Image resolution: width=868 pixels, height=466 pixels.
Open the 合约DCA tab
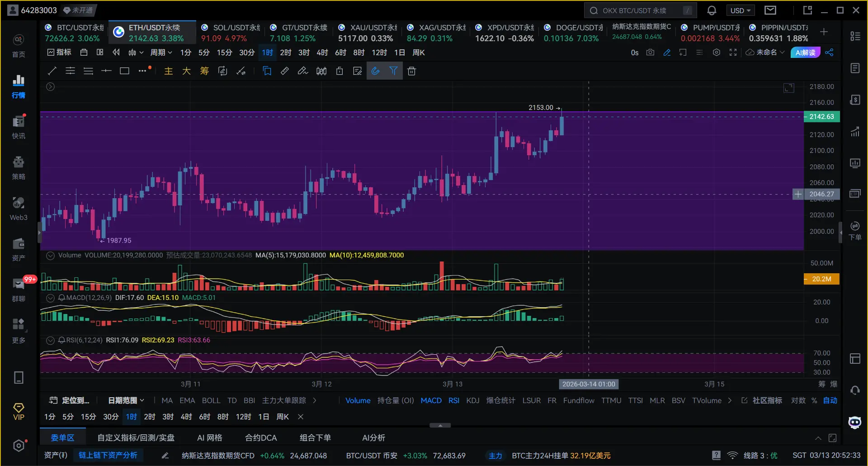(261, 438)
